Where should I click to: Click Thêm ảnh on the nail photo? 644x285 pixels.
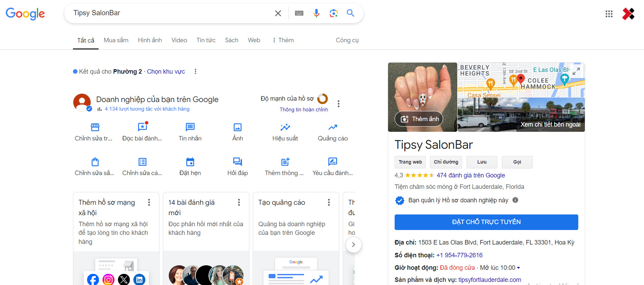tap(419, 119)
